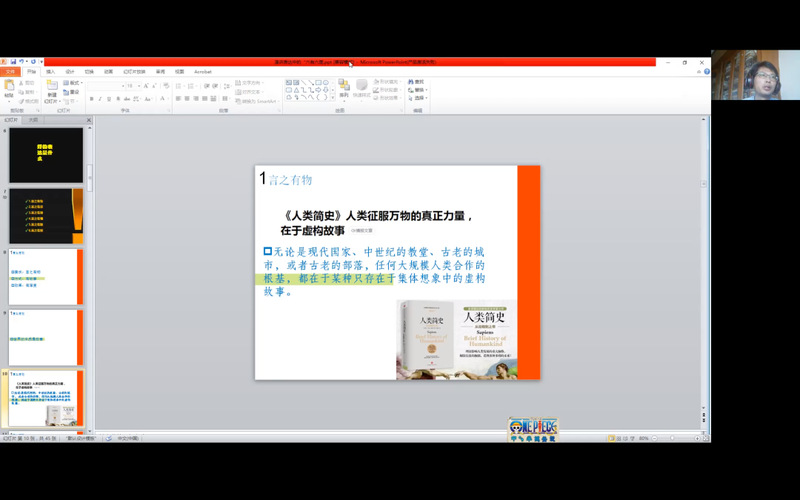
Task: Open the Shape Effects (形状效果) dropdown
Action: pos(387,98)
